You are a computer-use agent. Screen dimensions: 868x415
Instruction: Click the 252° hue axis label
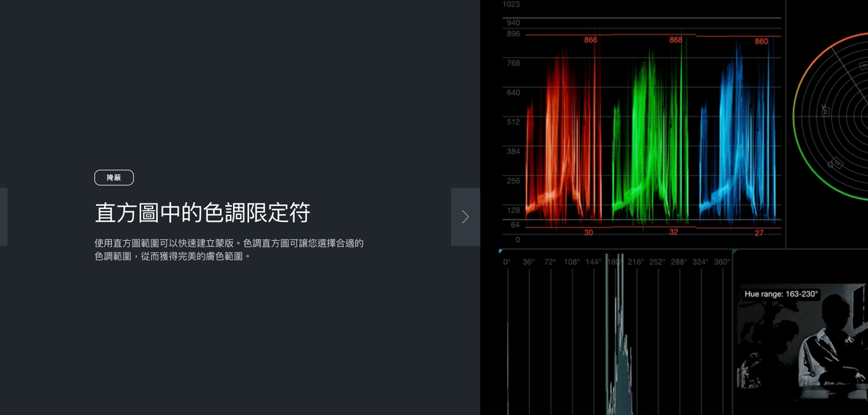[657, 262]
